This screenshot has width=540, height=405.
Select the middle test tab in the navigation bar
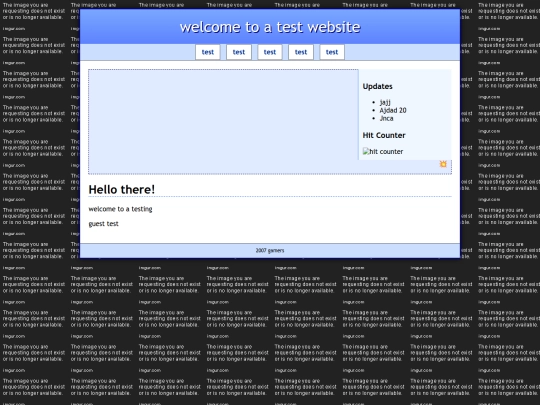point(270,52)
